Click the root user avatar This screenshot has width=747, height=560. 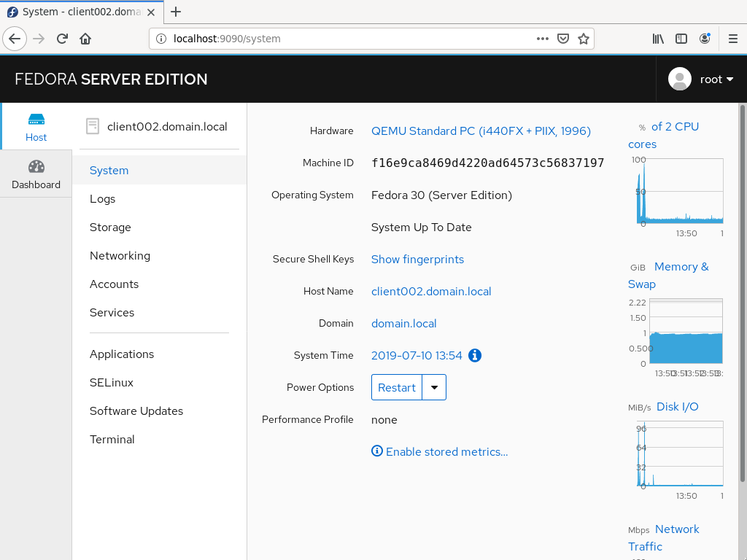pos(680,79)
